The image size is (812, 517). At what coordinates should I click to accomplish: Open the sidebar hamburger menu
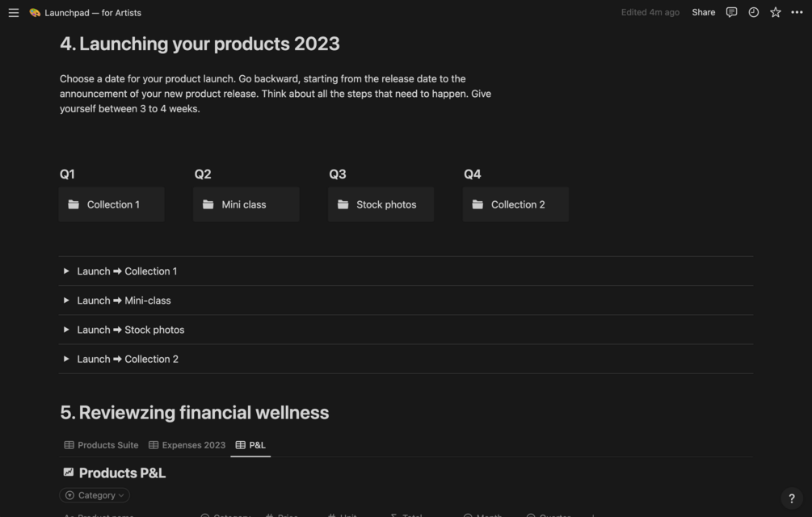14,13
